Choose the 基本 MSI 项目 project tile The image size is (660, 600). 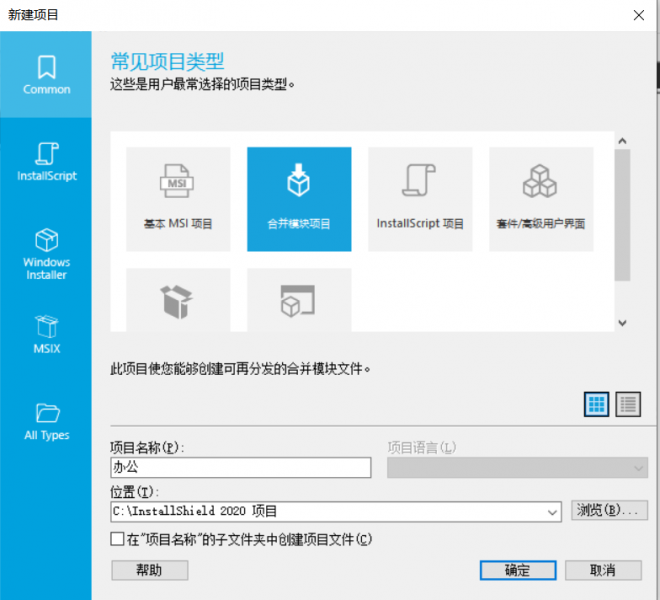click(178, 199)
